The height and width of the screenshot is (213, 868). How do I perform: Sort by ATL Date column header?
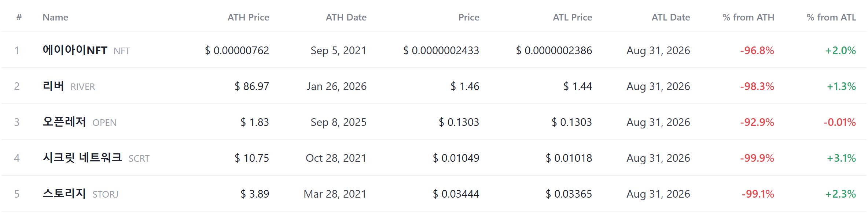671,17
